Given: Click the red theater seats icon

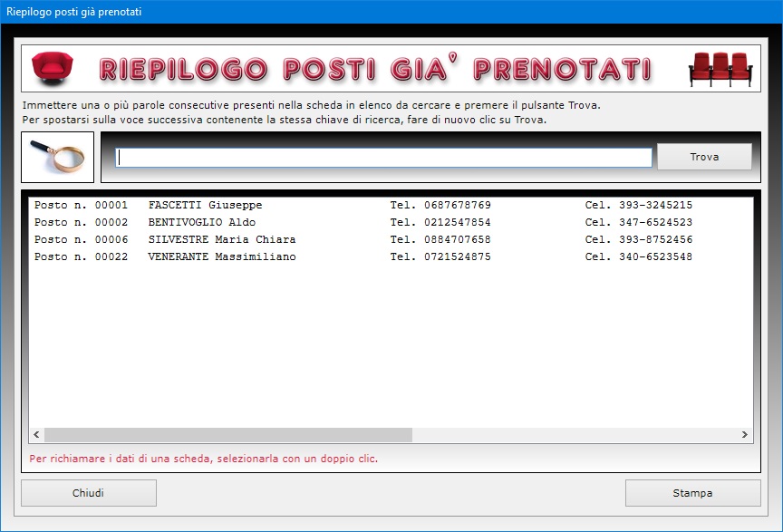Looking at the screenshot, I should (x=720, y=69).
